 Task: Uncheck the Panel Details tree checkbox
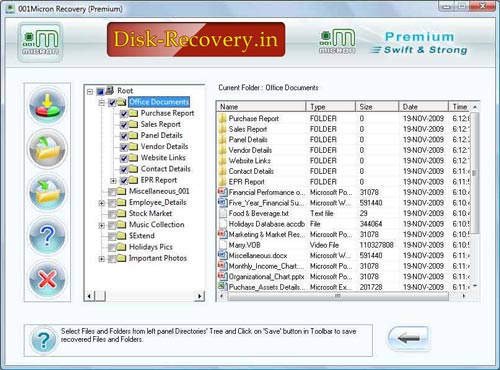pos(124,136)
